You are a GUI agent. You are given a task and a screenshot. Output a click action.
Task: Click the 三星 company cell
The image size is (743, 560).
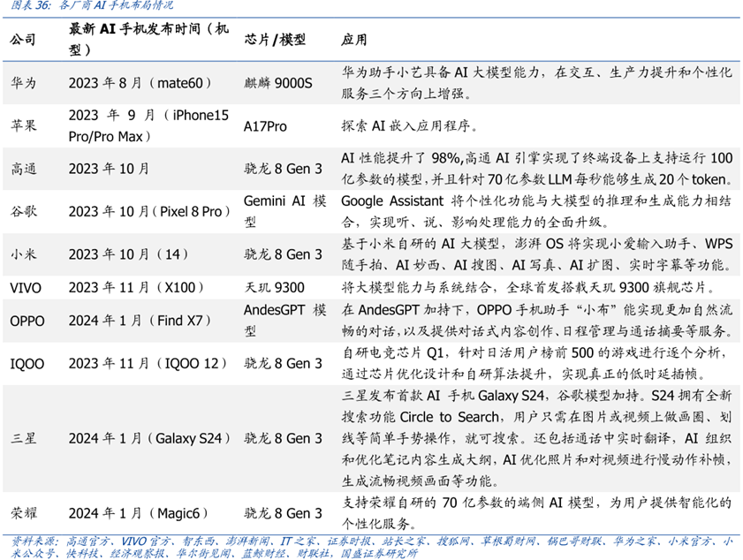pos(23,438)
